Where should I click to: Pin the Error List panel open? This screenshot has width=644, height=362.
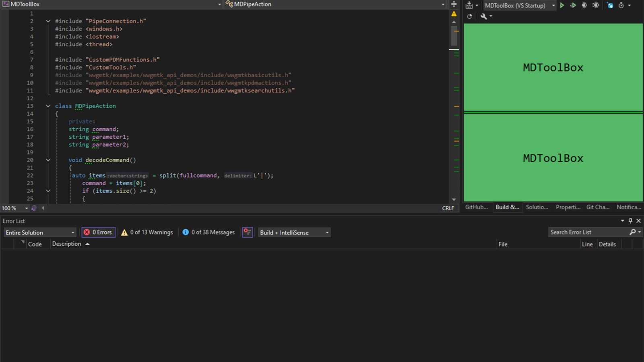630,221
